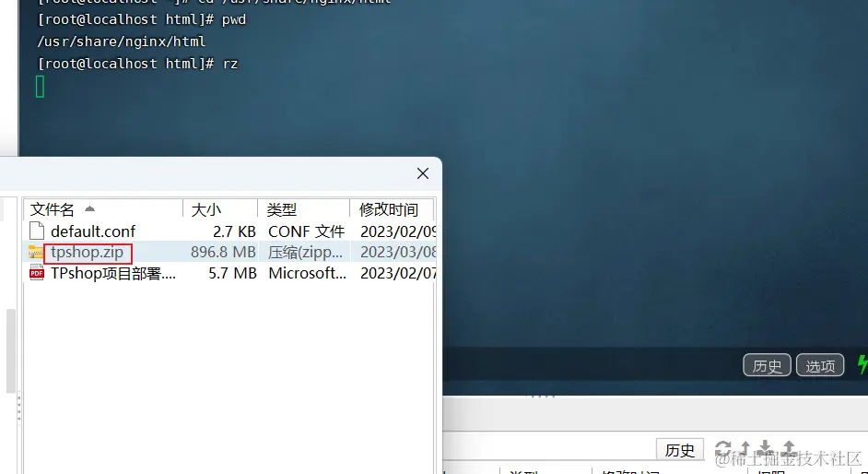The image size is (868, 474).
Task: Click the green lightning icon next to 选项
Action: coord(862,365)
